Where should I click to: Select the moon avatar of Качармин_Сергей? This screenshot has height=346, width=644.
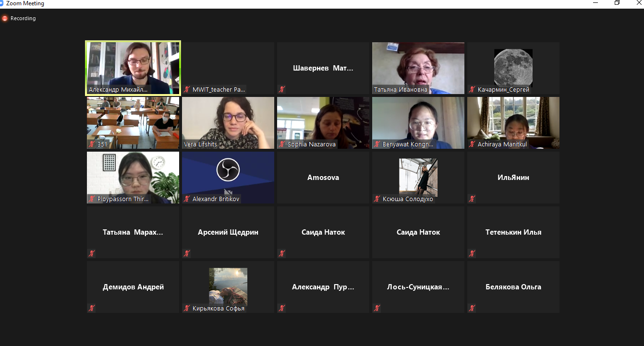point(513,68)
